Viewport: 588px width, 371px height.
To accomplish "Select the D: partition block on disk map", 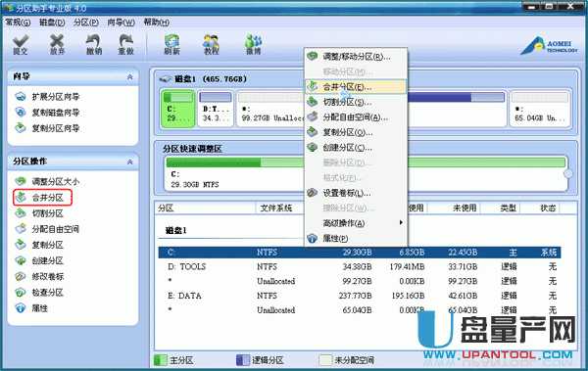I will tap(216, 109).
